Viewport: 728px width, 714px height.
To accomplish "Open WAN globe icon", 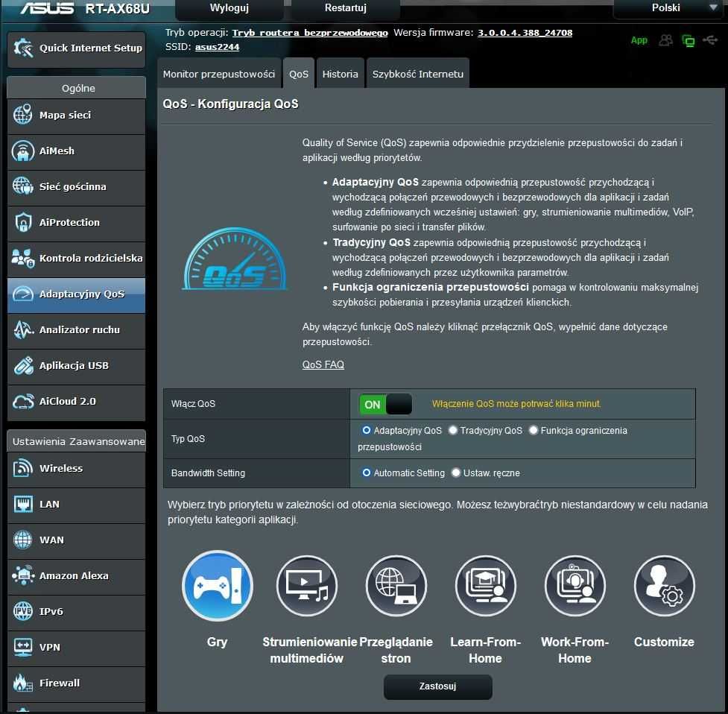I will (x=23, y=540).
